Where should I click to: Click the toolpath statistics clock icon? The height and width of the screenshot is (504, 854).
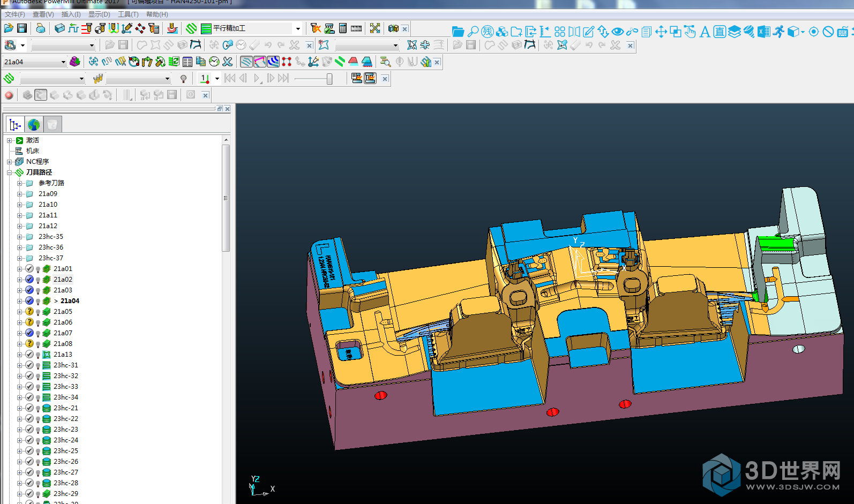214,62
